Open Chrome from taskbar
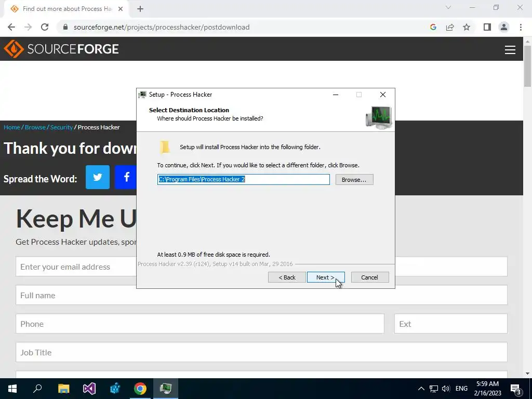 pyautogui.click(x=140, y=389)
